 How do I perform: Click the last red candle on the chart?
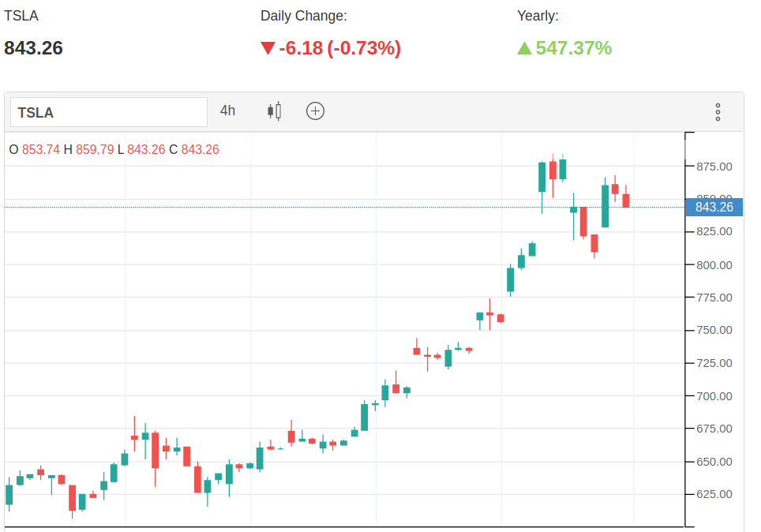click(x=626, y=200)
